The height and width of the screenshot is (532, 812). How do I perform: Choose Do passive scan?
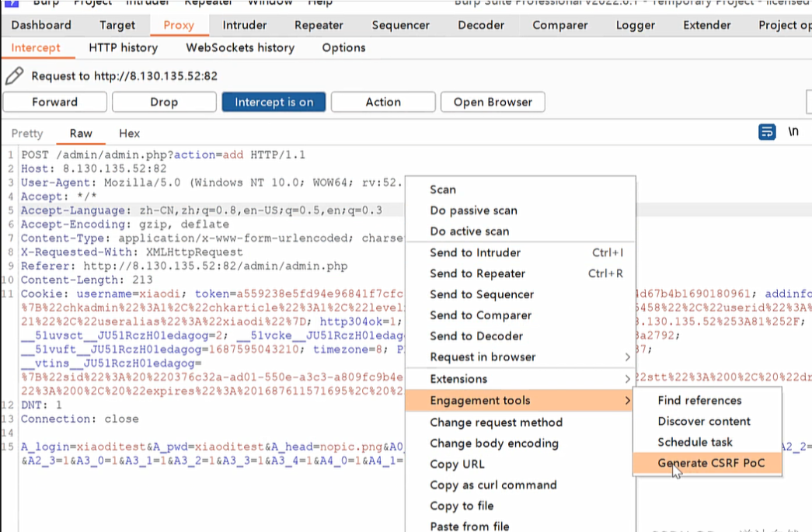click(x=521, y=210)
